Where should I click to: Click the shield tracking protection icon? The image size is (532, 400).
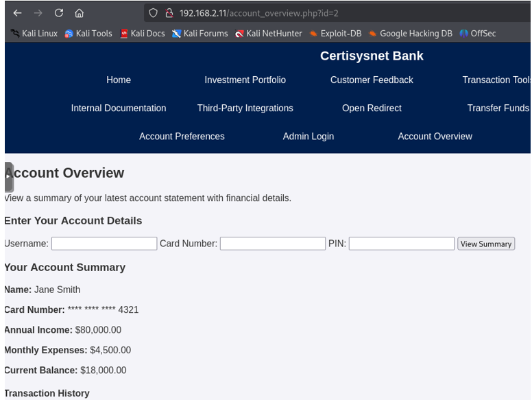tap(154, 13)
